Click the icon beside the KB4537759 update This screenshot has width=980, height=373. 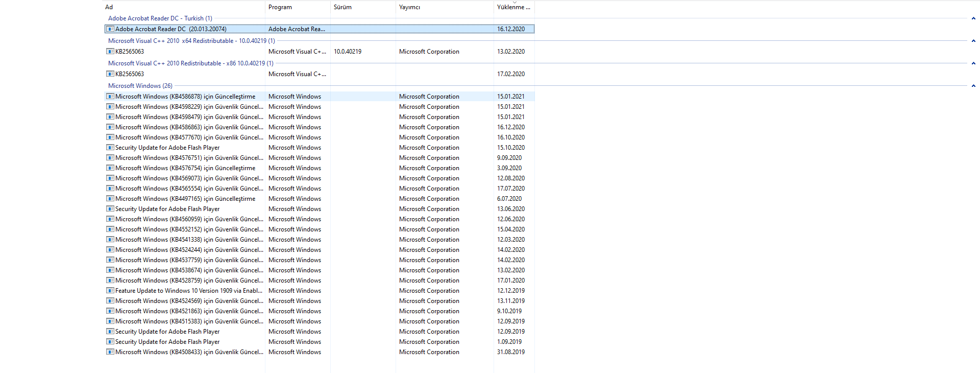point(110,260)
